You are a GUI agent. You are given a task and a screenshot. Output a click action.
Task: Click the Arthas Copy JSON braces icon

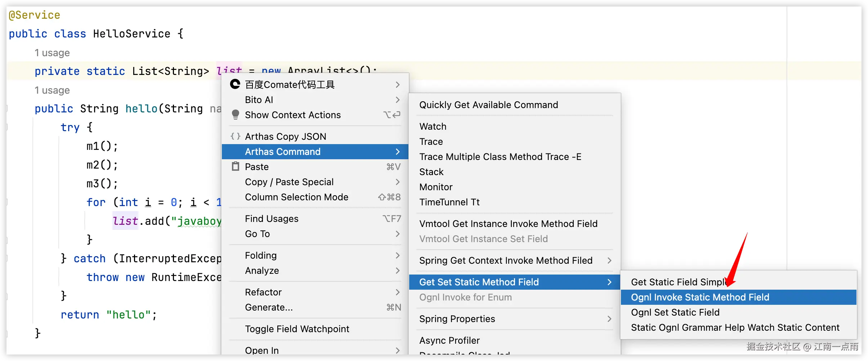pyautogui.click(x=235, y=136)
